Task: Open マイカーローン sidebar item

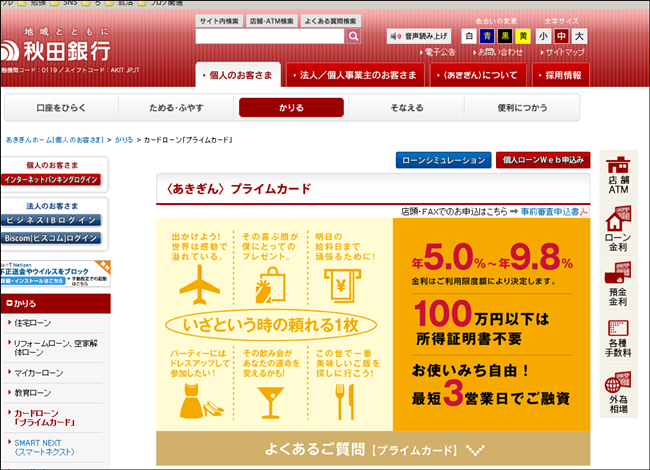Action: click(x=39, y=373)
